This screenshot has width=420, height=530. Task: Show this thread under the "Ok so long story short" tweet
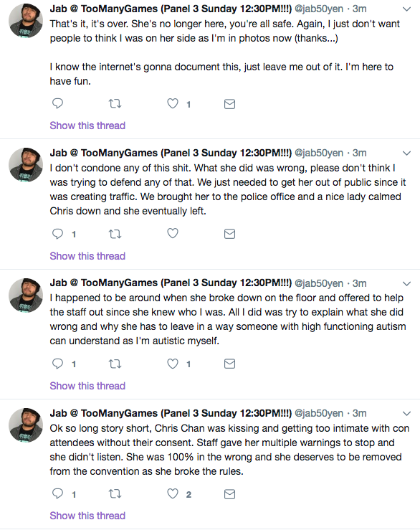tap(87, 516)
